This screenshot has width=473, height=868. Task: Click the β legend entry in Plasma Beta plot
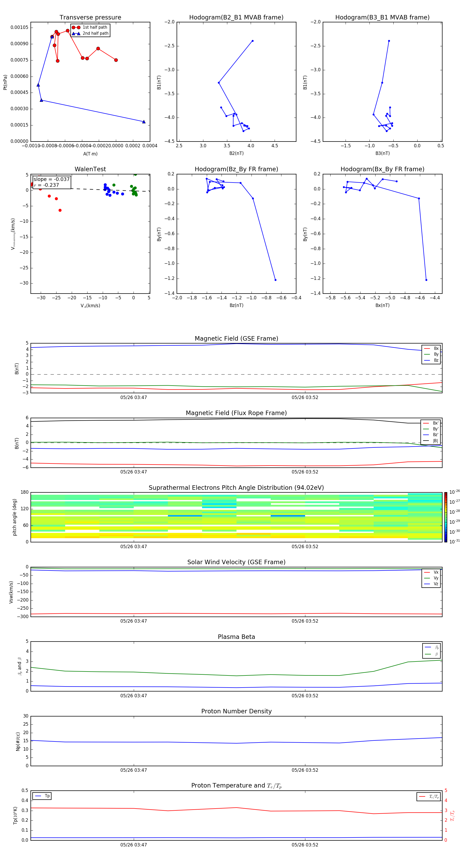431,654
